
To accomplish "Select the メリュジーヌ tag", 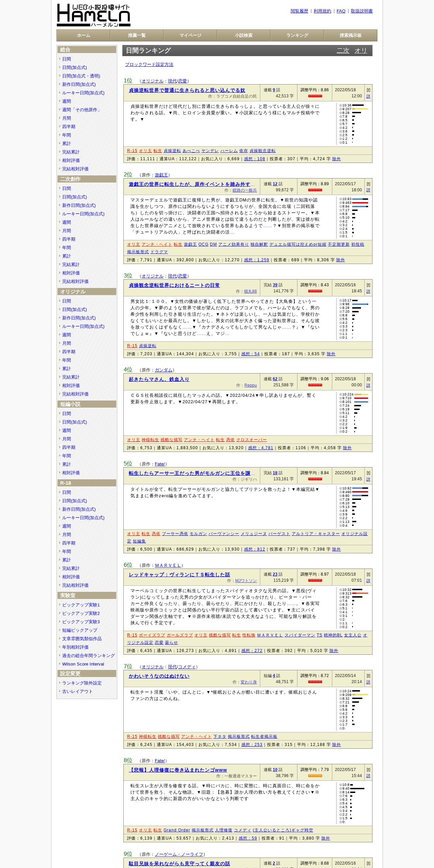I will click(254, 534).
